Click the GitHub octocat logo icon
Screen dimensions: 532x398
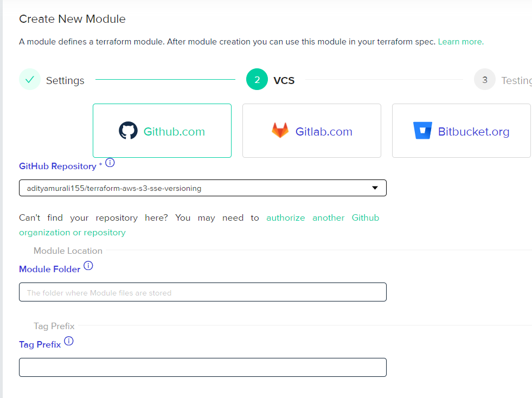pos(128,131)
